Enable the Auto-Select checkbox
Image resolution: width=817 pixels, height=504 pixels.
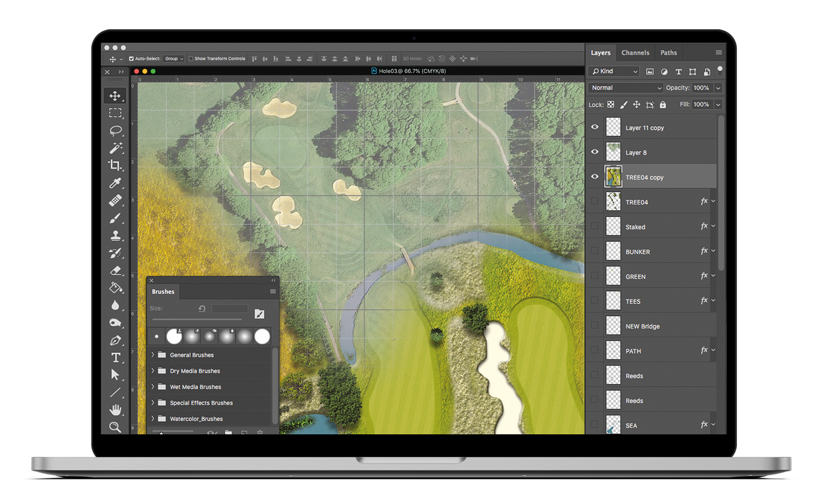tap(131, 58)
